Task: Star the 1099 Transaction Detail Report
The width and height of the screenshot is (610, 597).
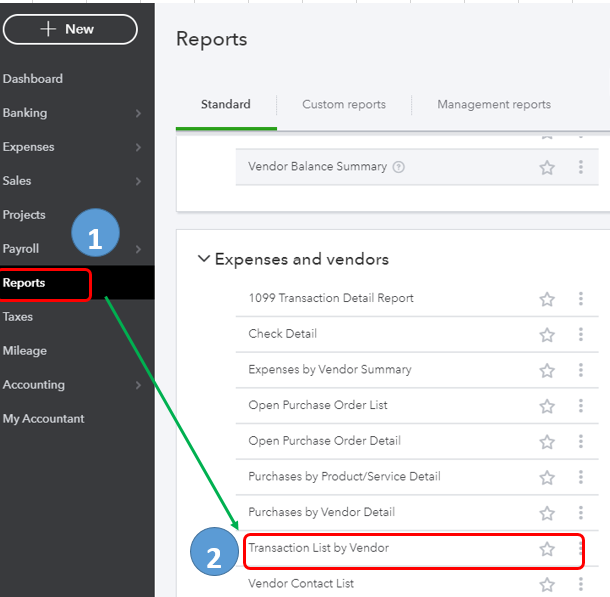Action: 547,299
